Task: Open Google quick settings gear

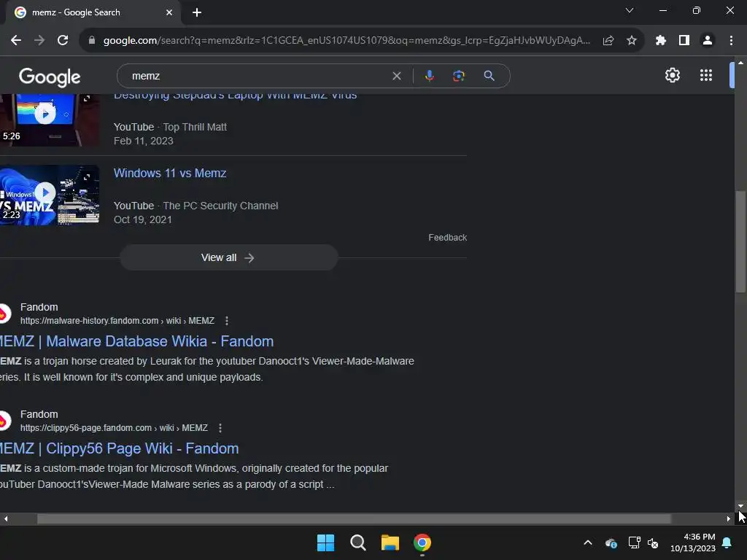Action: [672, 75]
